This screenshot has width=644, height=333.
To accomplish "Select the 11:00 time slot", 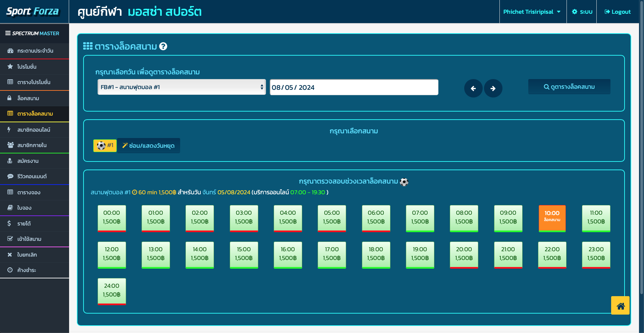I will coord(596,218).
